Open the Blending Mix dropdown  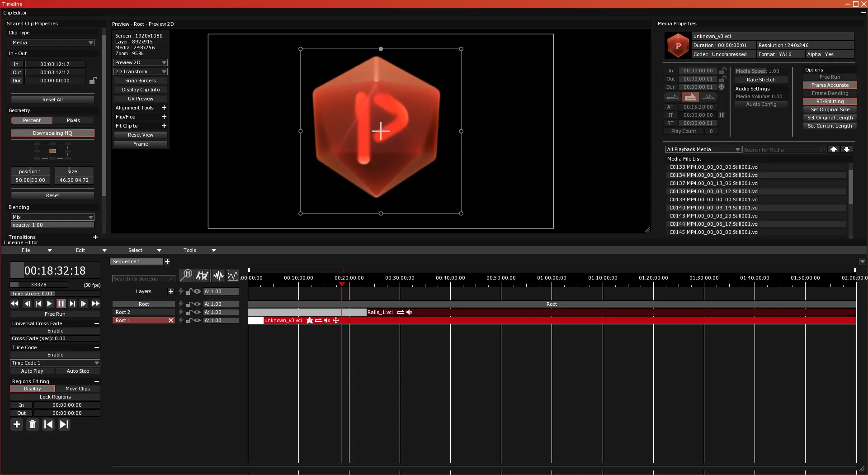pyautogui.click(x=52, y=217)
